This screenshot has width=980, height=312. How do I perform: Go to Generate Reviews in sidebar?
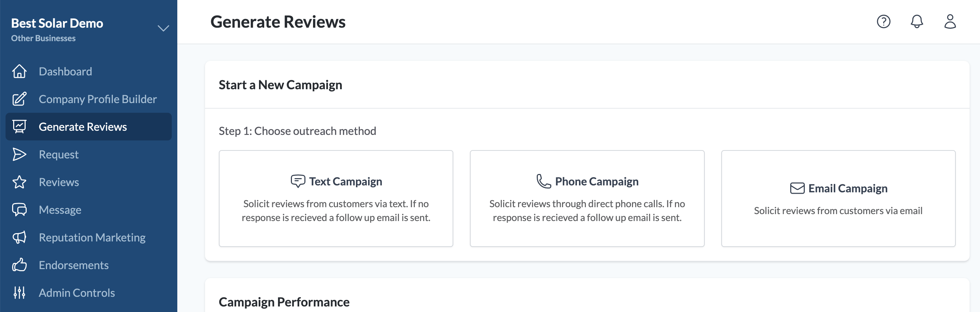(82, 127)
